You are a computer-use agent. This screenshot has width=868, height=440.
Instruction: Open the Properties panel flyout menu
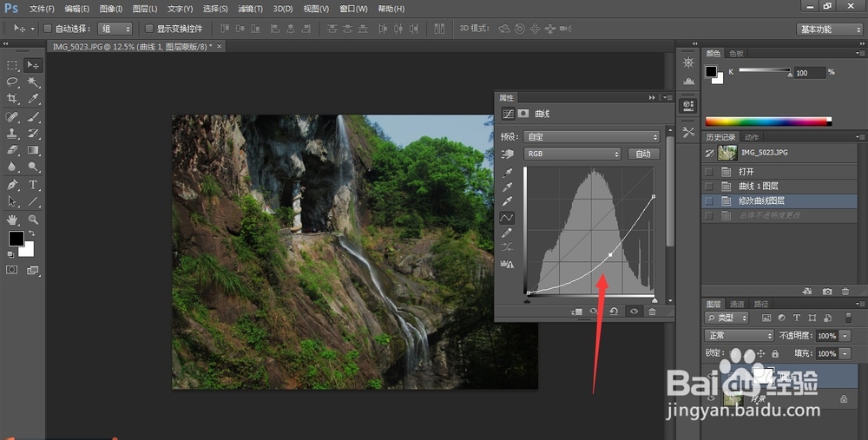pyautogui.click(x=667, y=97)
